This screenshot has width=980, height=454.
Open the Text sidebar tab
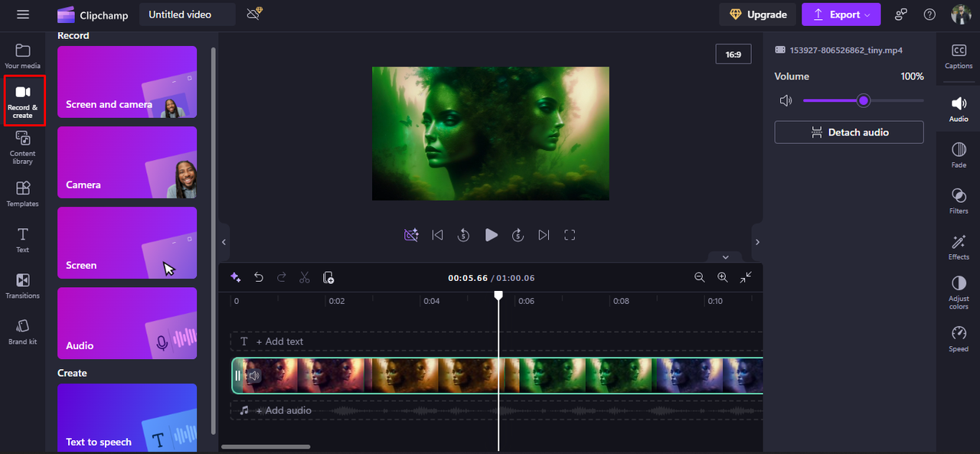(23, 240)
